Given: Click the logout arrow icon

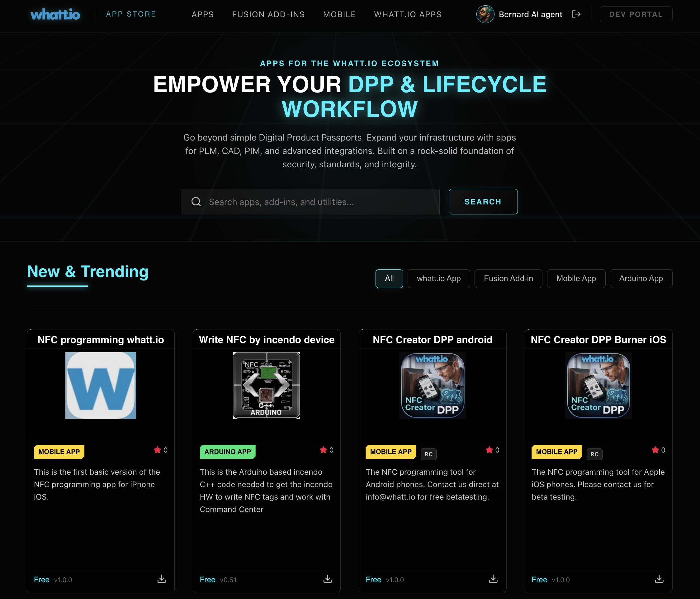Looking at the screenshot, I should tap(576, 14).
